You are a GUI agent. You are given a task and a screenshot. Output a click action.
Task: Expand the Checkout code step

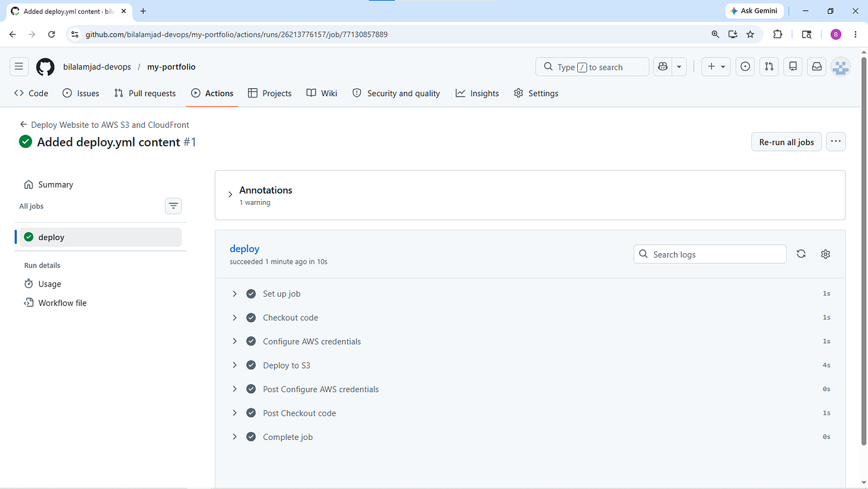coord(530,318)
